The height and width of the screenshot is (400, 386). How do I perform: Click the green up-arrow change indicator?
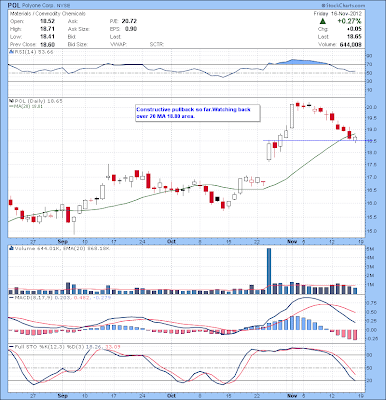(x=323, y=21)
